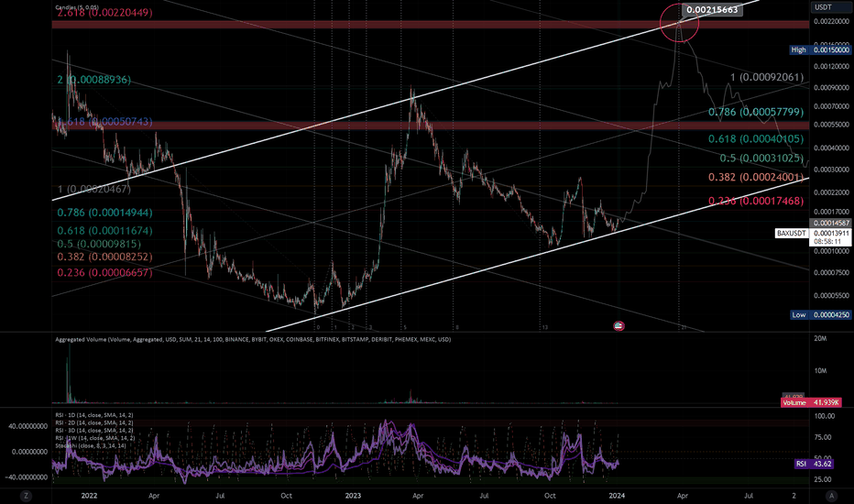Click the BAXUSDT symbol label on the price axis

pyautogui.click(x=792, y=233)
